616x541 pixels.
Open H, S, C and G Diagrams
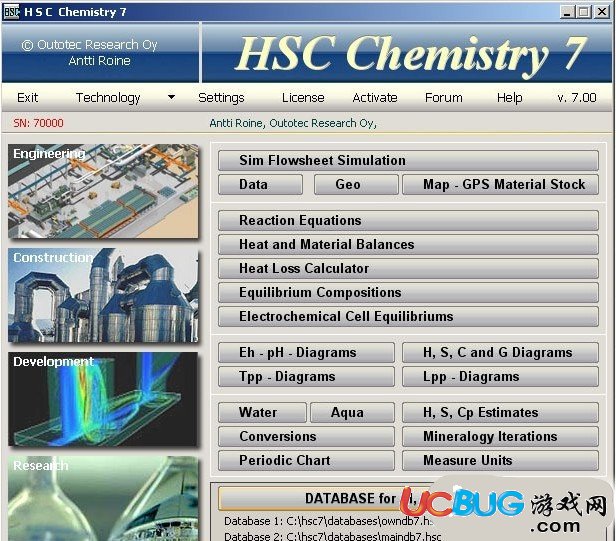[500, 352]
